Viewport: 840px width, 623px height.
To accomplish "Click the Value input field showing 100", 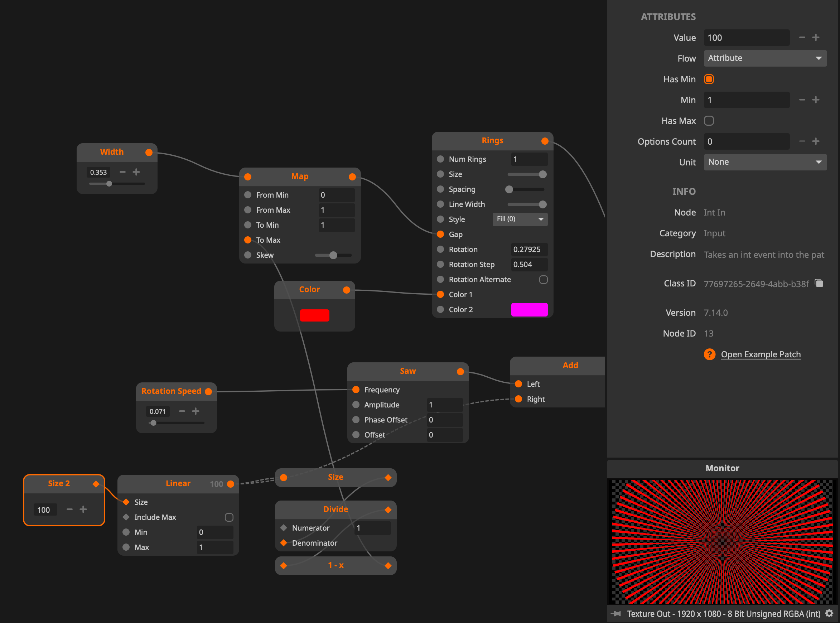I will click(x=746, y=38).
